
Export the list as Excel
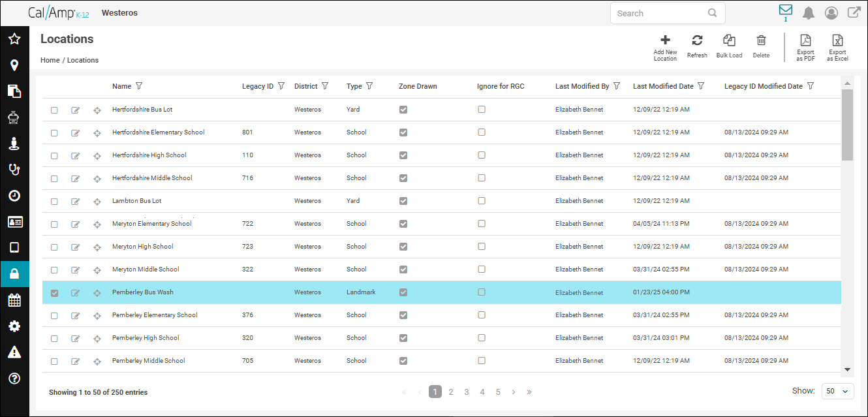click(x=837, y=48)
